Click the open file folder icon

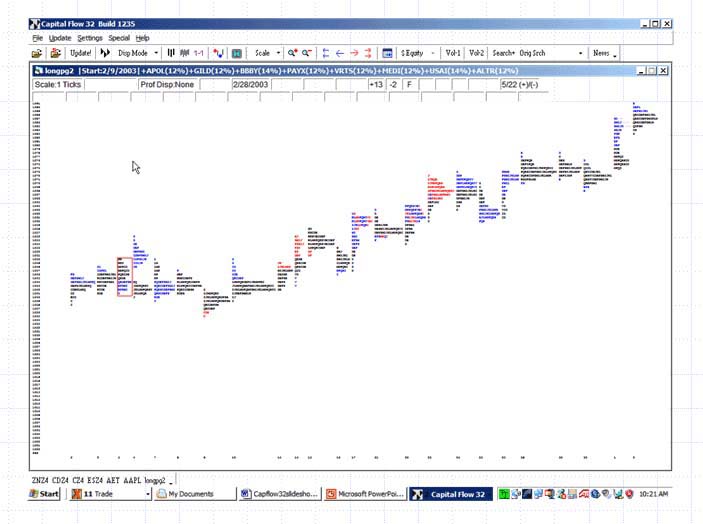37,53
